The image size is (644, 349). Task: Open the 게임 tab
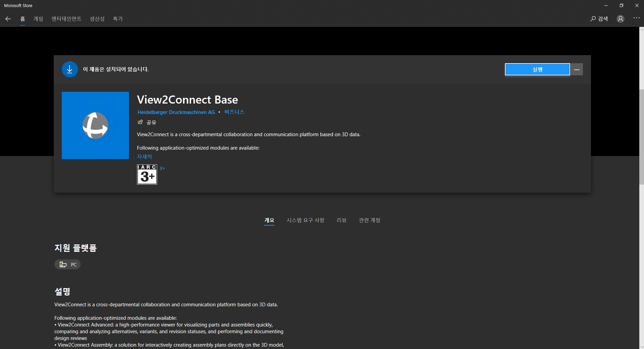[x=38, y=19]
